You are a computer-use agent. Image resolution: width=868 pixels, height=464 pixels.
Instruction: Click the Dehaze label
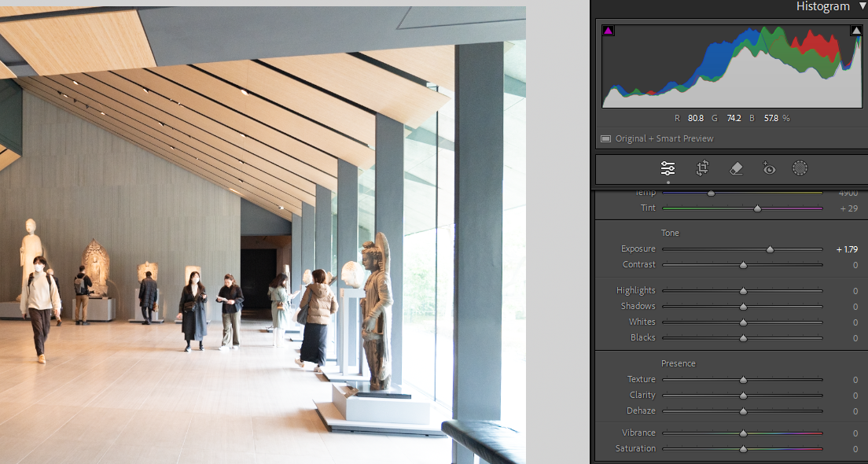coord(641,411)
